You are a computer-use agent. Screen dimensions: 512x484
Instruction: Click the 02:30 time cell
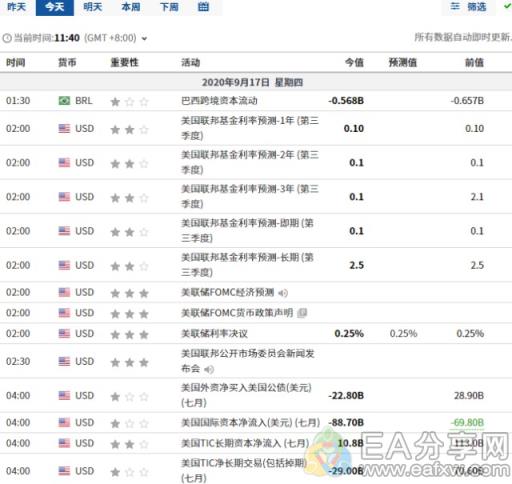click(18, 361)
